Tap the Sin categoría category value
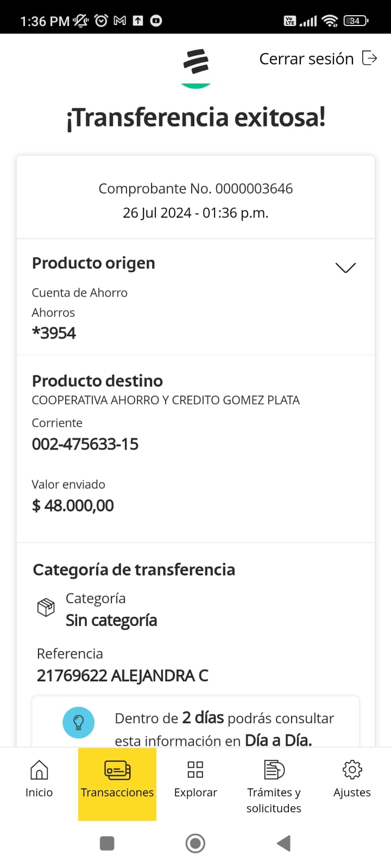The image size is (391, 868). pyautogui.click(x=111, y=620)
